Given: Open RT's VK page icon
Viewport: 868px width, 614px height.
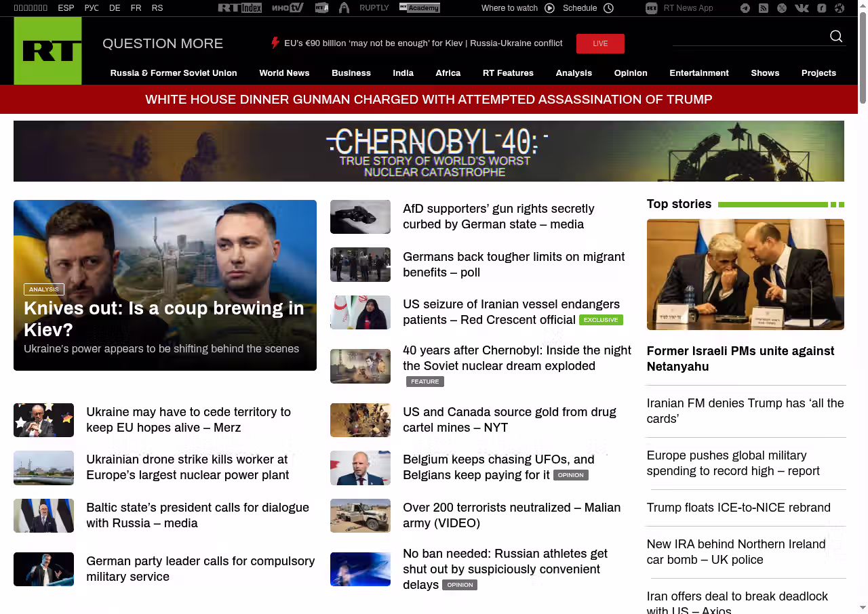Looking at the screenshot, I should point(802,8).
